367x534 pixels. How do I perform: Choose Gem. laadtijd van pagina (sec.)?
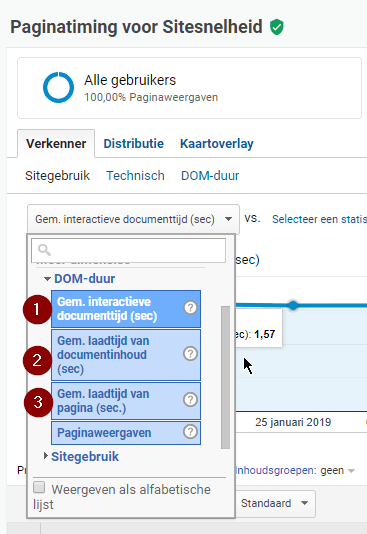click(x=126, y=401)
